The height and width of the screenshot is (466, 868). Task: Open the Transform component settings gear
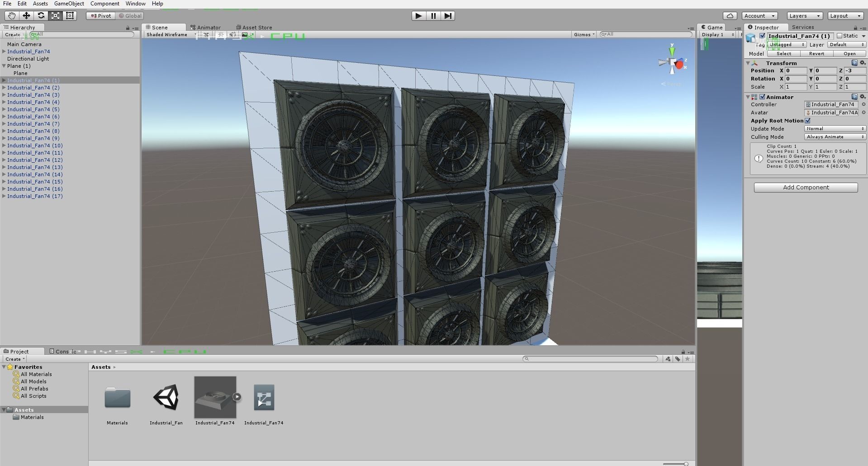pos(863,63)
